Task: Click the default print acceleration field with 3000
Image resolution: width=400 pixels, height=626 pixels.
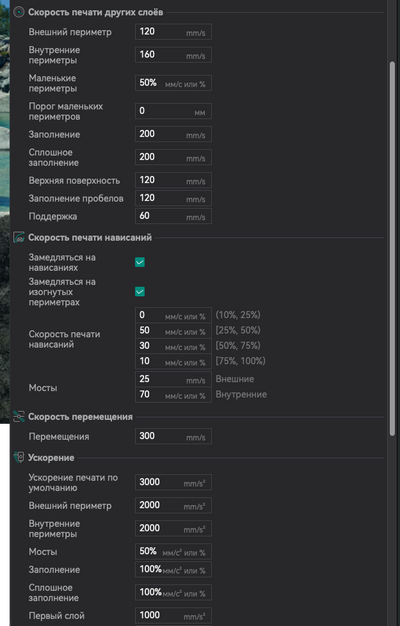Action: 173,482
